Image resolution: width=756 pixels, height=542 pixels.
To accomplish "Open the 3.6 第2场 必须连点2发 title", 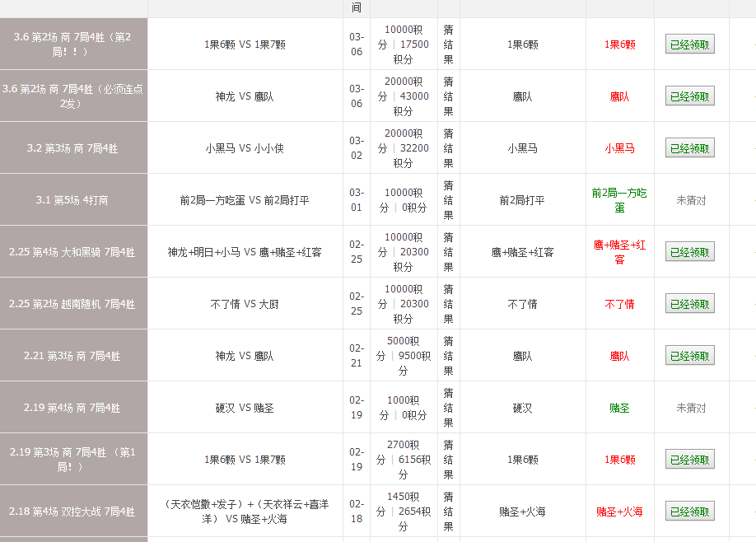I will click(72, 96).
